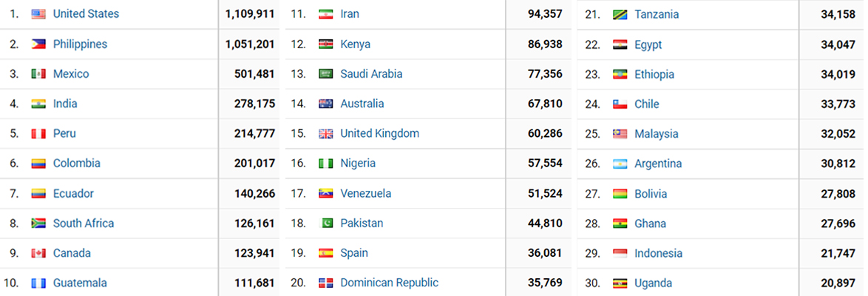Viewport: 868px width, 296px height.
Task: Open the Indonesia country link
Action: pos(658,253)
